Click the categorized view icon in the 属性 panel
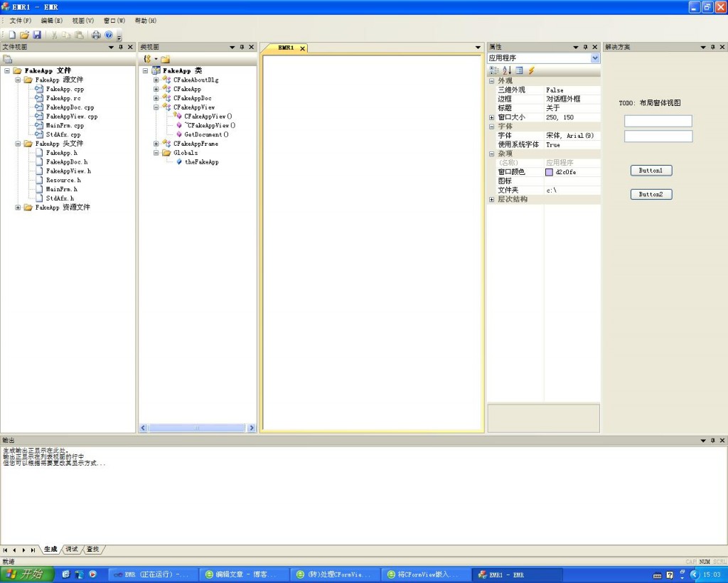The width and height of the screenshot is (728, 583). tap(494, 70)
